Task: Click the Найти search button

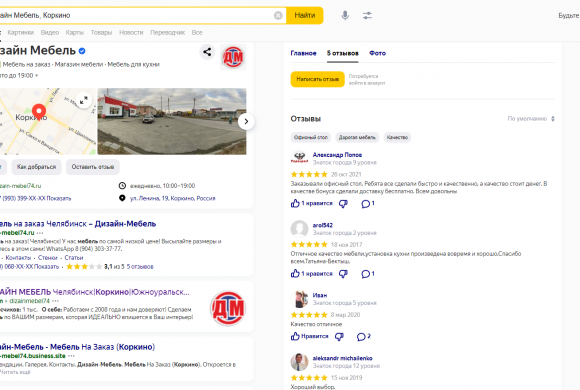Action: [x=305, y=16]
